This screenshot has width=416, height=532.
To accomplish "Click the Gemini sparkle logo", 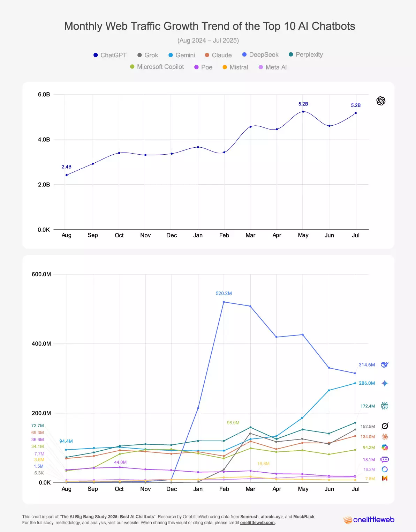I will coord(385,383).
